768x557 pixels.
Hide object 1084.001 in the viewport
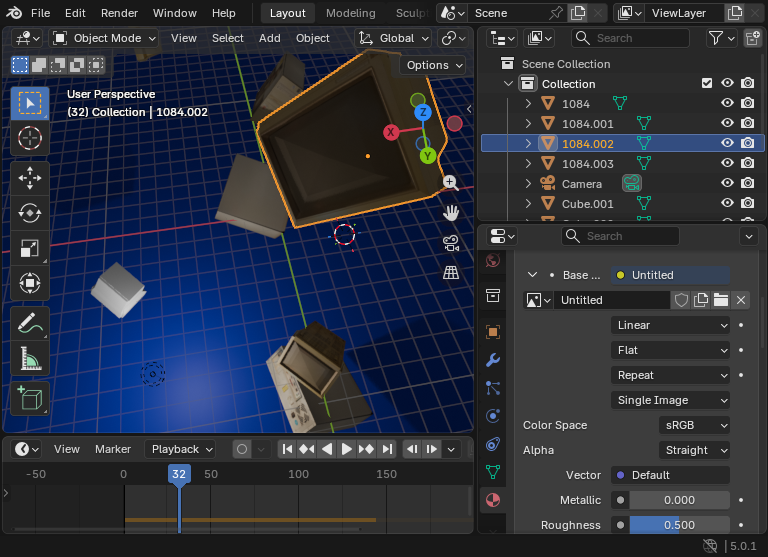pyautogui.click(x=727, y=124)
